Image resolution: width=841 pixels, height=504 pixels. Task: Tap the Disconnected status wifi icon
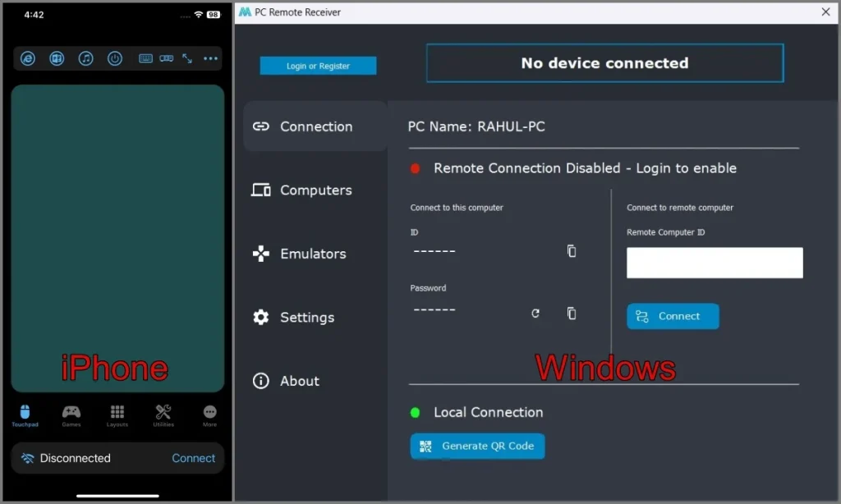[x=27, y=458]
